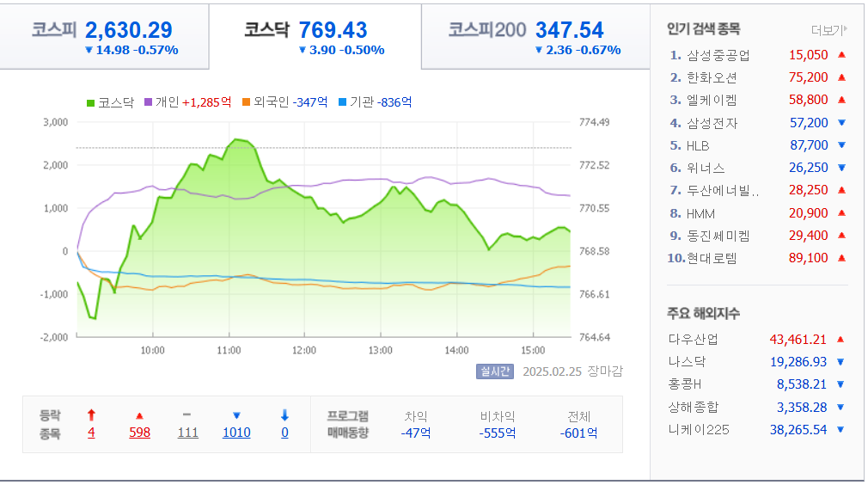The image size is (868, 485).
Task: Click the upper-limit red arrow icon
Action: point(91,415)
